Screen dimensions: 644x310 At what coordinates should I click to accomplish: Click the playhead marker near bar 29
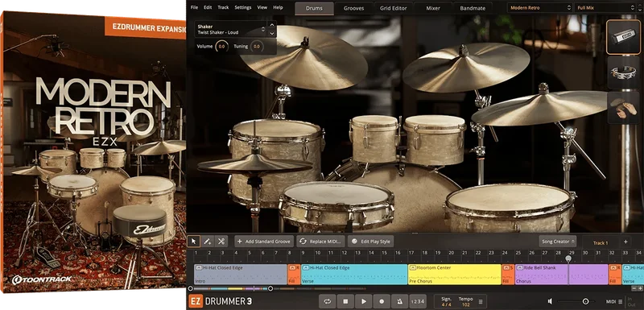(568, 258)
